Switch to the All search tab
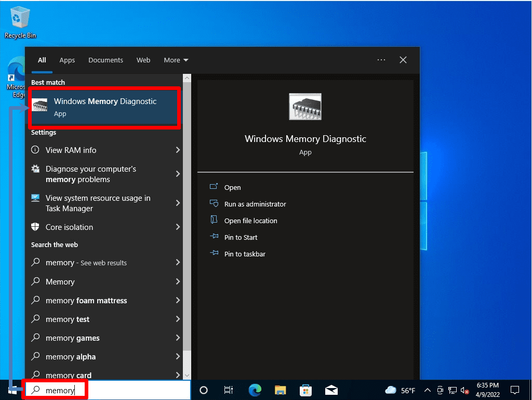Image resolution: width=532 pixels, height=400 pixels. (42, 60)
